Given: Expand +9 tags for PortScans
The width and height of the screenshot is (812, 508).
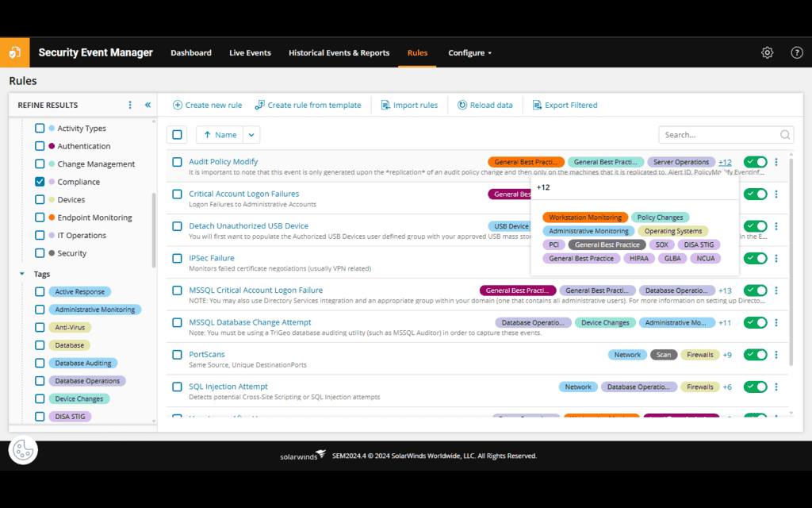Looking at the screenshot, I should (727, 355).
